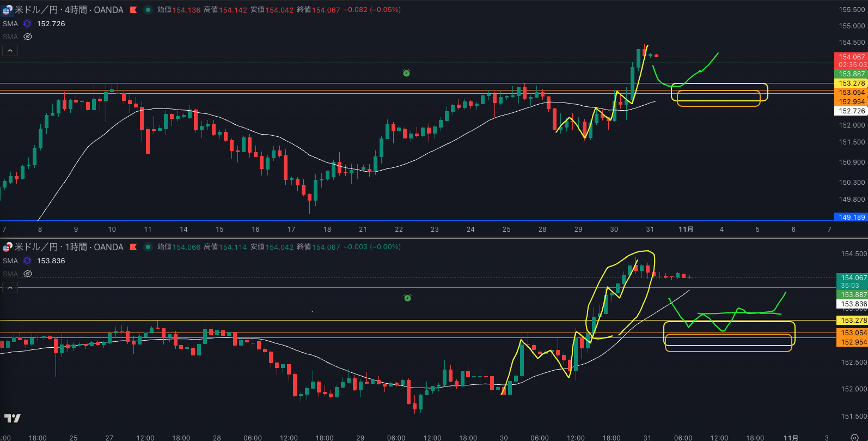Image resolution: width=868 pixels, height=441 pixels.
Task: Open symbol title 米ドル/円 1時間 OANDA
Action: click(69, 247)
